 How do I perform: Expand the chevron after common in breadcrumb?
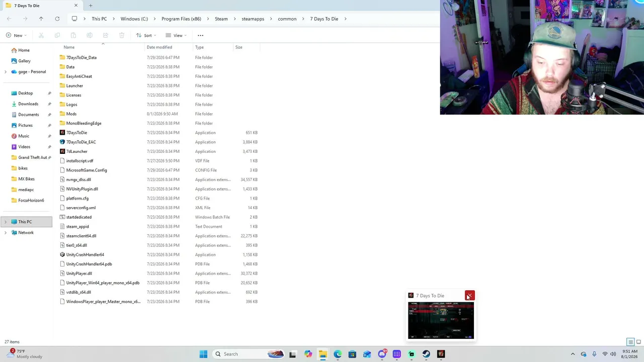(x=303, y=19)
